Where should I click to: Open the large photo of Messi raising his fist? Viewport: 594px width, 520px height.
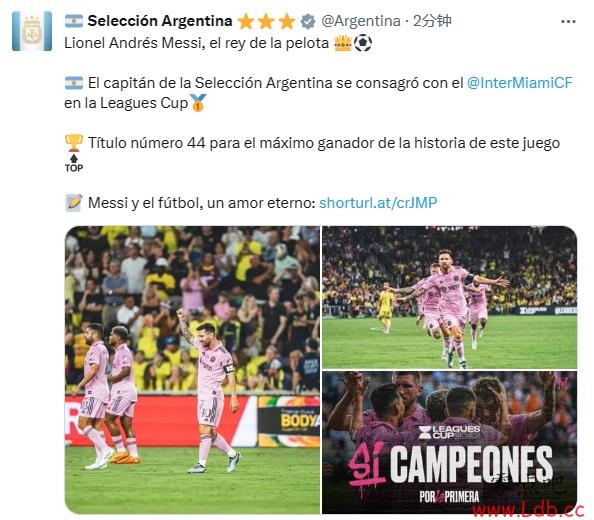192,370
